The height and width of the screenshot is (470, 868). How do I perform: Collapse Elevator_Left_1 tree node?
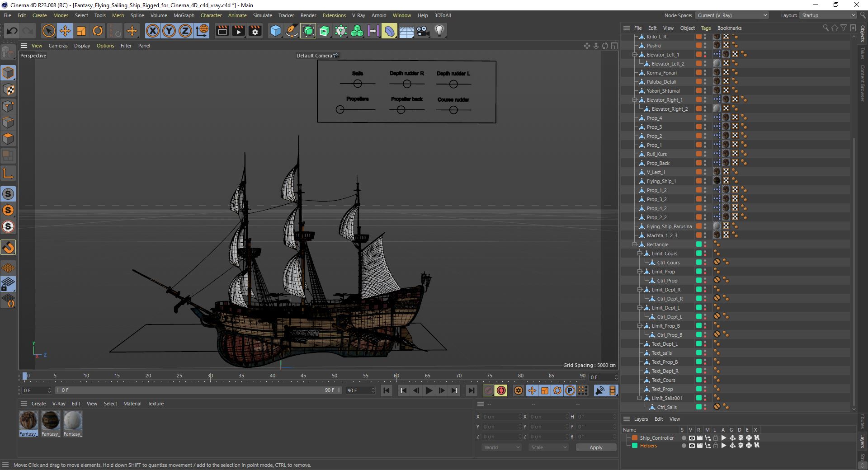click(x=635, y=55)
